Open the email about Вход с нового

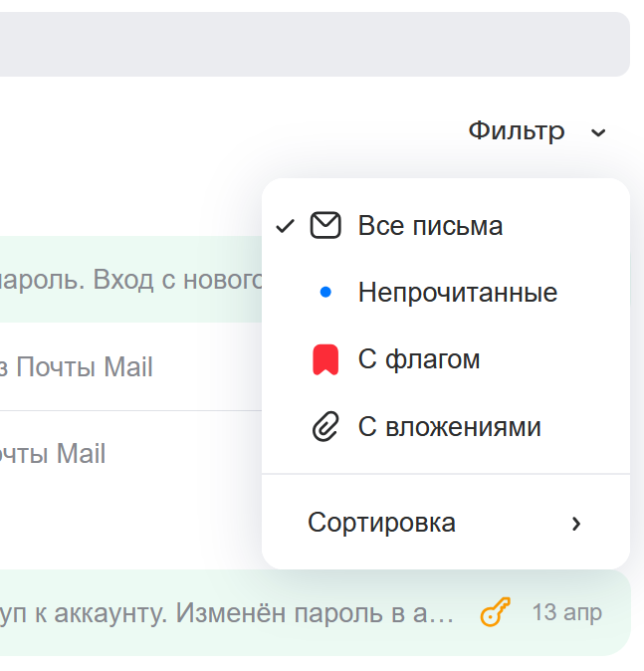click(x=129, y=280)
